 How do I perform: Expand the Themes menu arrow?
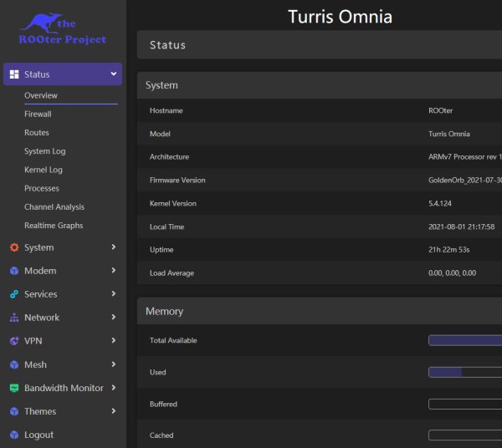[x=114, y=410]
